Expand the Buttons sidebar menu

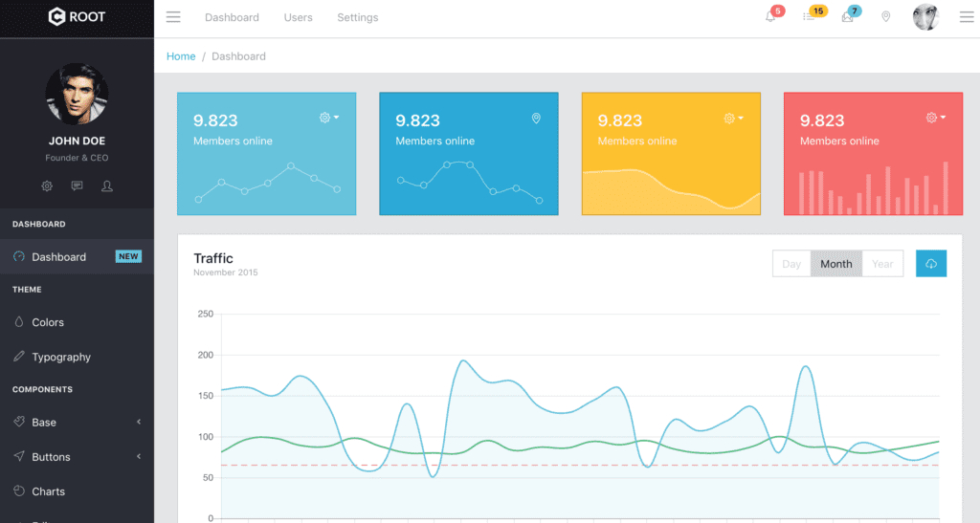pos(77,457)
